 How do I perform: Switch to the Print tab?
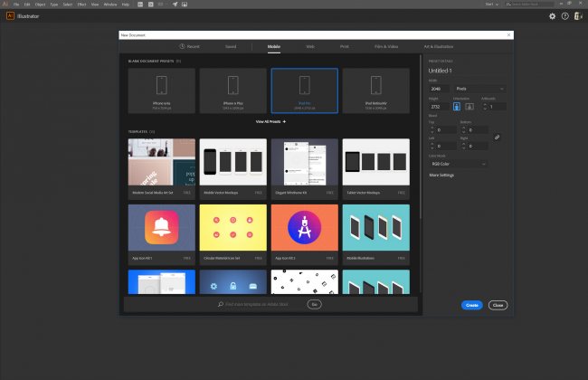tap(345, 46)
